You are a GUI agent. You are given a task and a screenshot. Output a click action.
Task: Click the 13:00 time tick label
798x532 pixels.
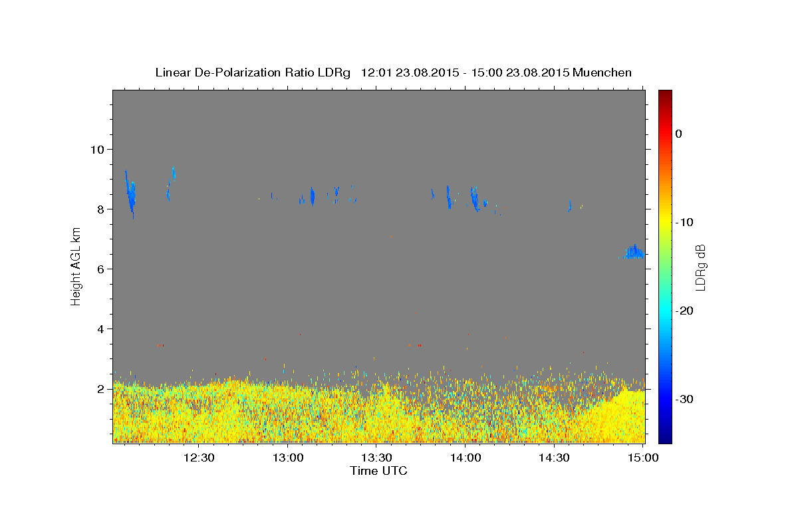288,458
